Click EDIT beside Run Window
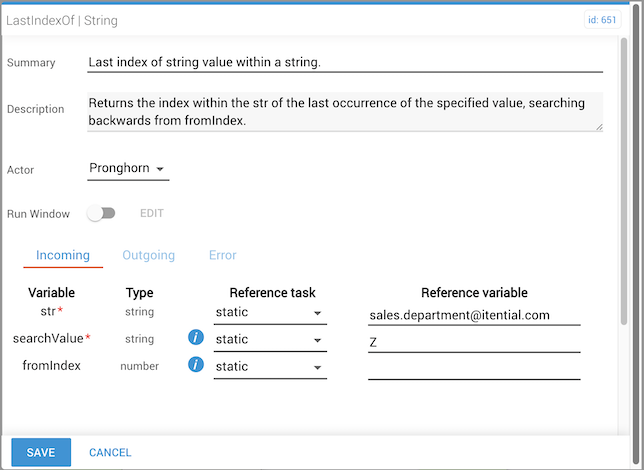 tap(151, 213)
